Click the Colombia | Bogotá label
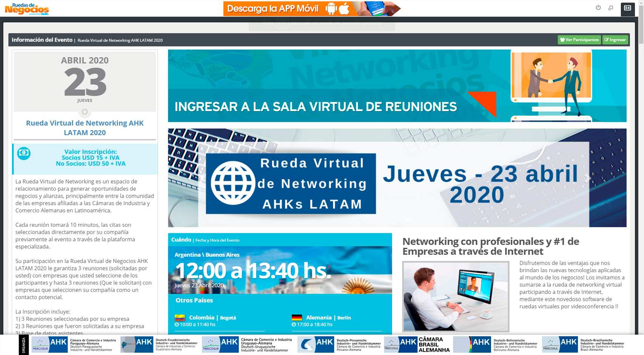The image size is (644, 355). [212, 318]
